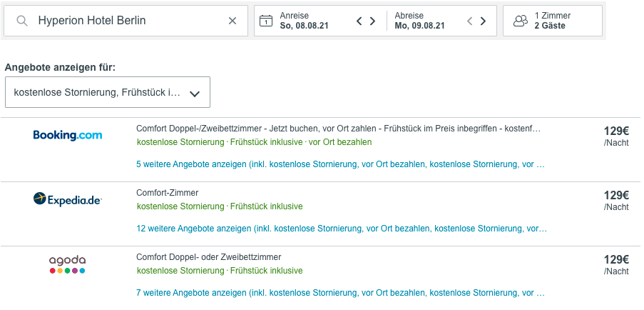Select the agoda logo

(67, 265)
